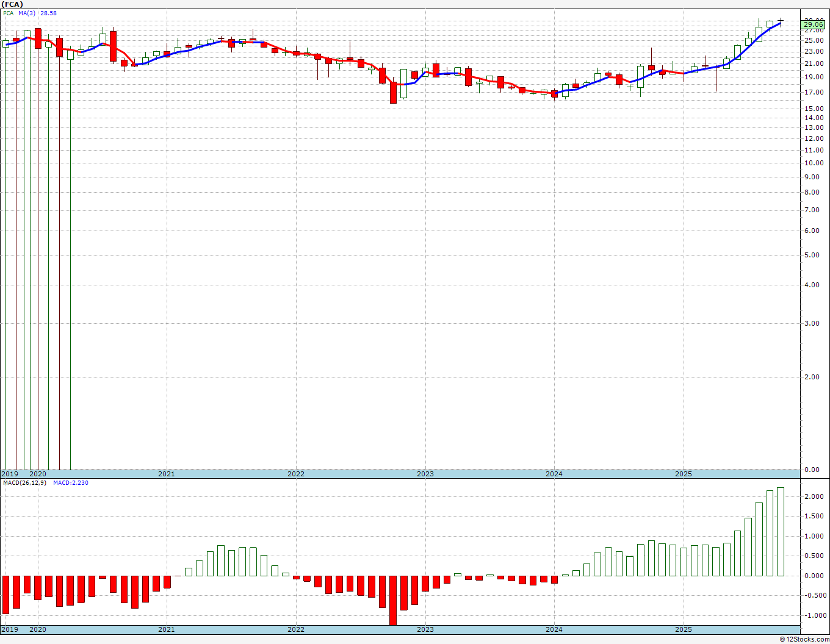Click 2019 on the price chart time axis

[10, 474]
